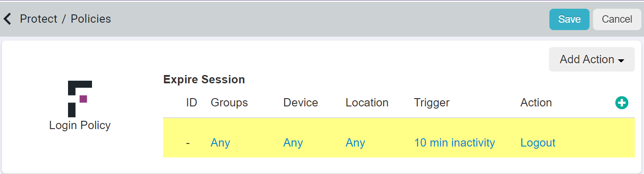Screen dimensions: 644x174
Task: Edit the 10 min inactivity trigger
Action: pyautogui.click(x=454, y=143)
